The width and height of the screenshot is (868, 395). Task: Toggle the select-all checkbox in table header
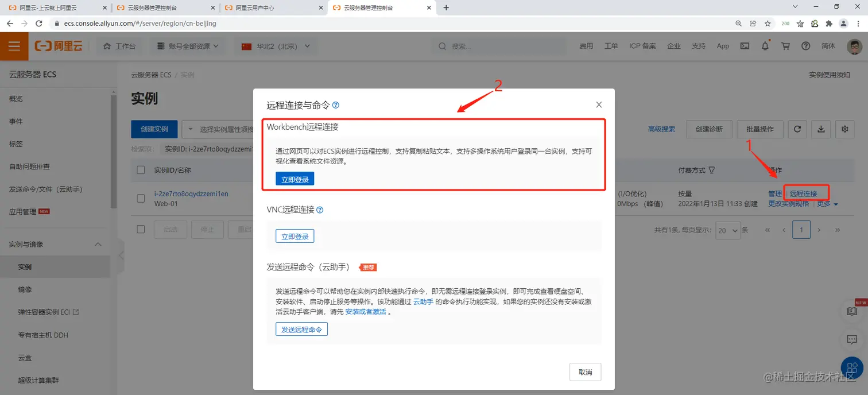[x=141, y=170]
